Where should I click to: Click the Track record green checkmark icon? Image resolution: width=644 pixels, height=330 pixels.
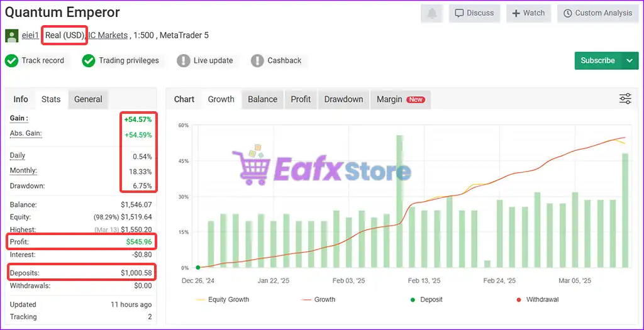point(11,61)
